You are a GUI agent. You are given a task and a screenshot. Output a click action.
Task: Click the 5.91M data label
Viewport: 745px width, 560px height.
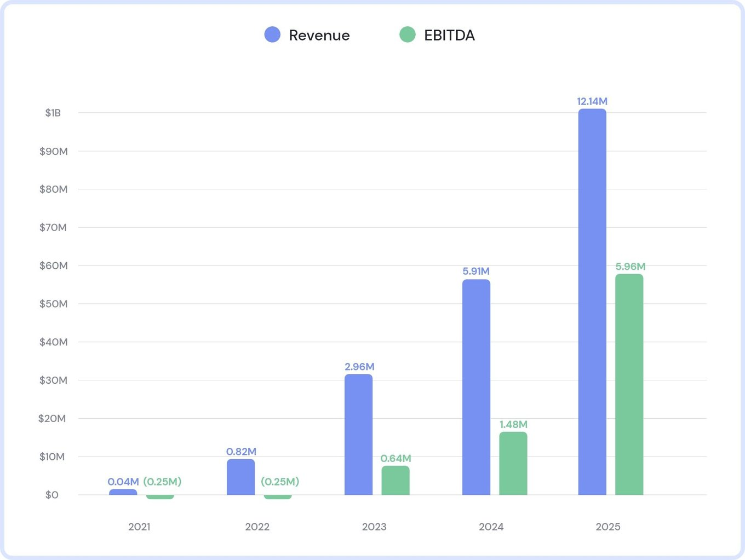pyautogui.click(x=476, y=271)
